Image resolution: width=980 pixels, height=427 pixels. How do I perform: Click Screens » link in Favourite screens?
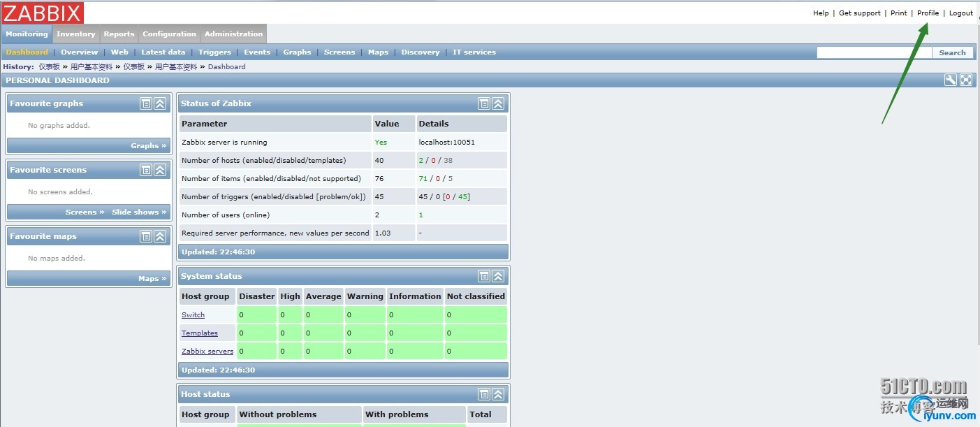pos(85,212)
